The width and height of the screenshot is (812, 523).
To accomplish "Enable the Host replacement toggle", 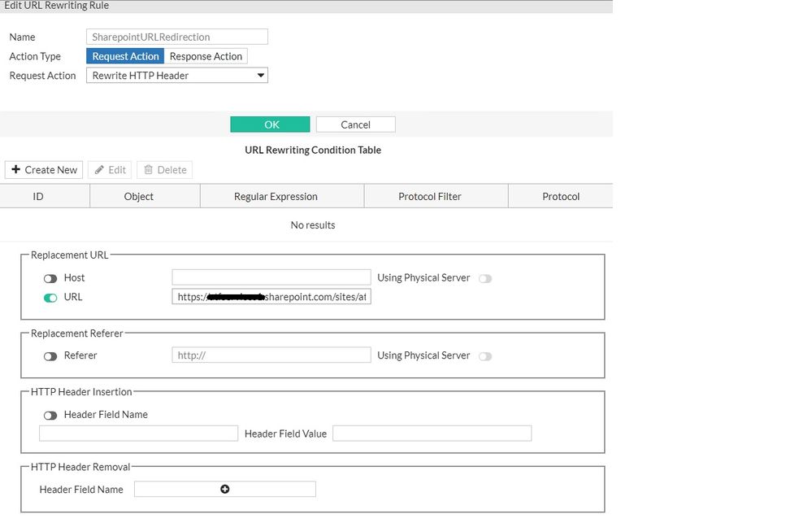I will pyautogui.click(x=50, y=278).
